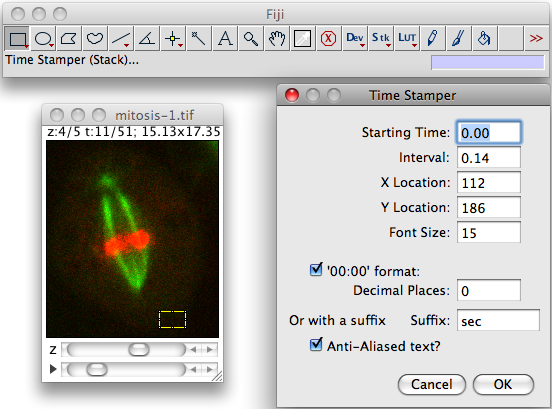The width and height of the screenshot is (552, 409).
Task: Select the Text tool
Action: [x=225, y=38]
